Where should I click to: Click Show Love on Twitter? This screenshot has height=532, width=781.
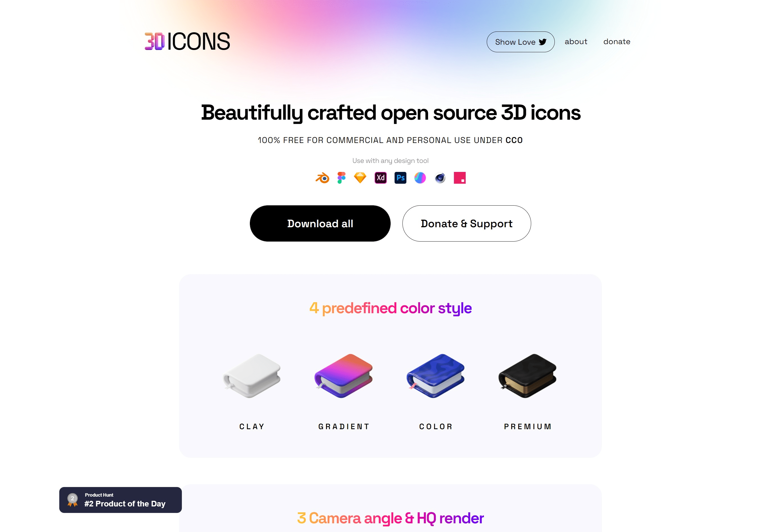(x=520, y=42)
